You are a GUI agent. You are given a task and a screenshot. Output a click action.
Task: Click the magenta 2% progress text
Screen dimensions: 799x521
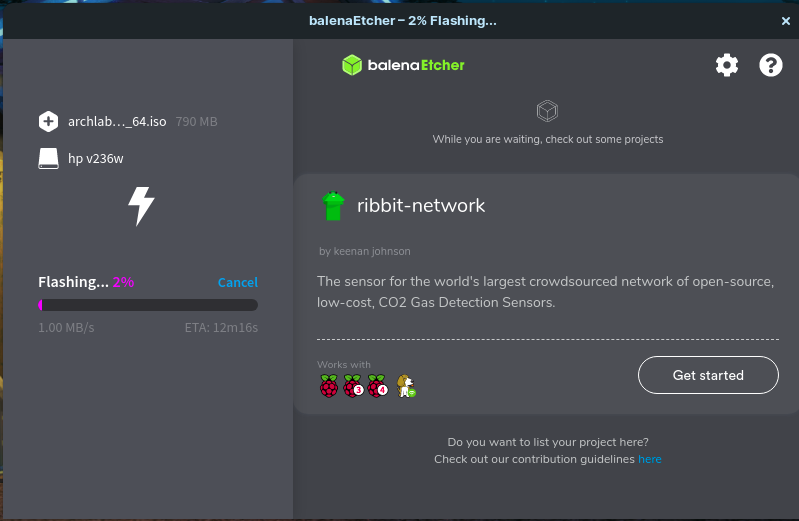click(x=123, y=282)
